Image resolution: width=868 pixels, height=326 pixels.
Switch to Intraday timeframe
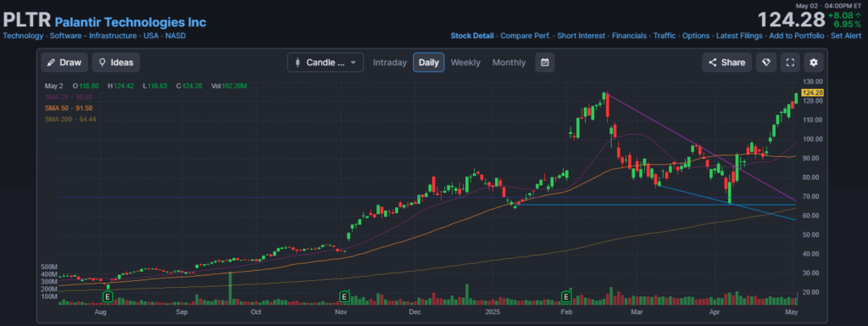coord(390,63)
